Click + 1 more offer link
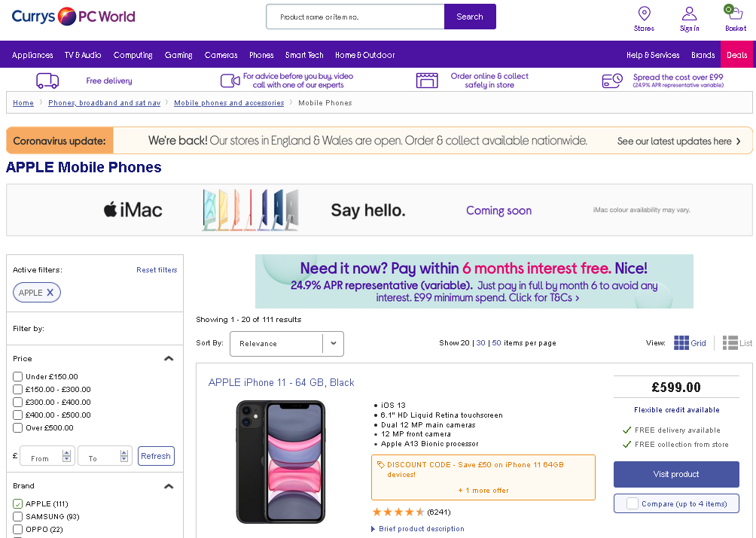The height and width of the screenshot is (538, 756). pos(483,491)
